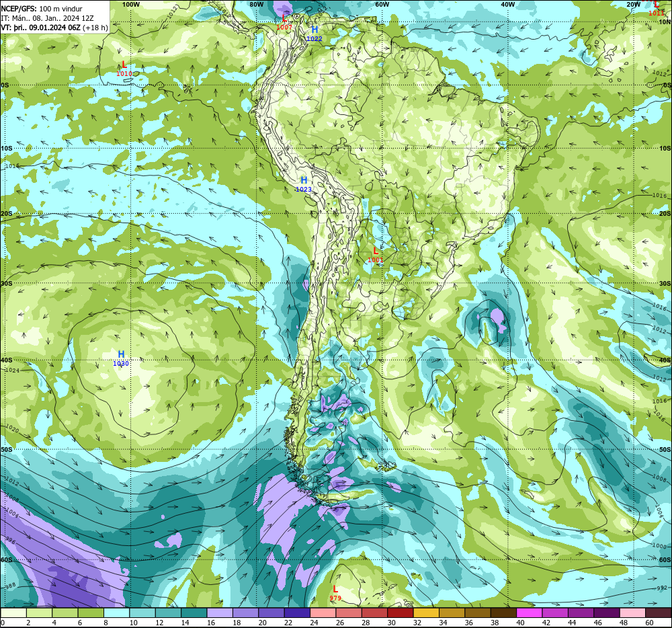Pick the 32–34 yellow legend swatch
672x628 pixels.
point(427,613)
